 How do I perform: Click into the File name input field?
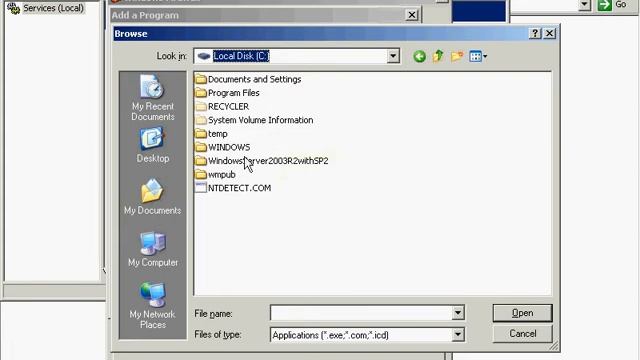point(361,313)
